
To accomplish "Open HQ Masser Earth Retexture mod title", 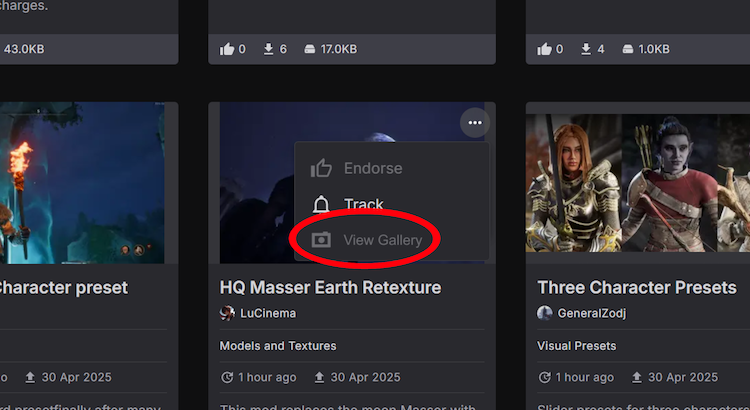I will coord(330,288).
